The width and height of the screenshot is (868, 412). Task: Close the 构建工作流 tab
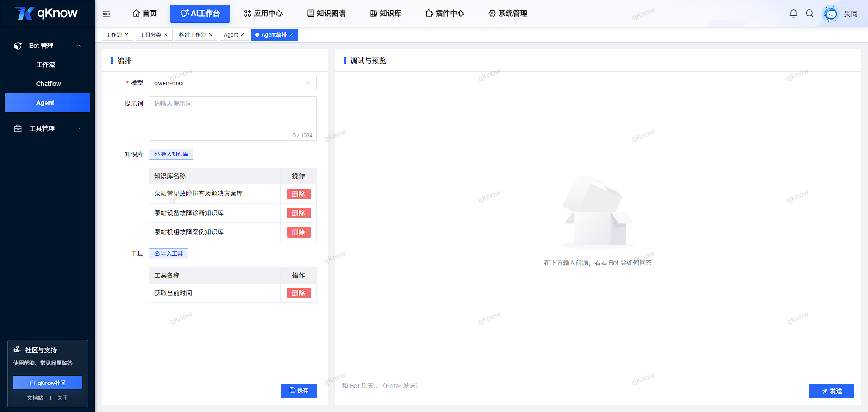(x=211, y=35)
